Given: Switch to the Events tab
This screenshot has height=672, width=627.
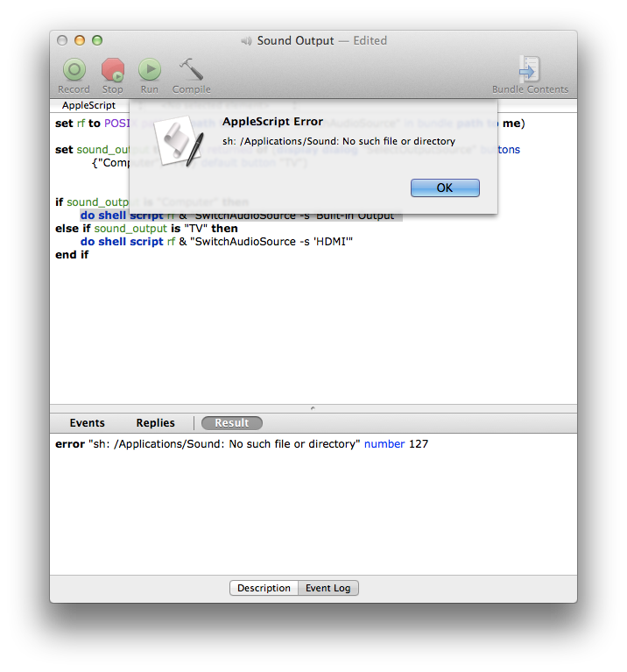Looking at the screenshot, I should click(87, 423).
